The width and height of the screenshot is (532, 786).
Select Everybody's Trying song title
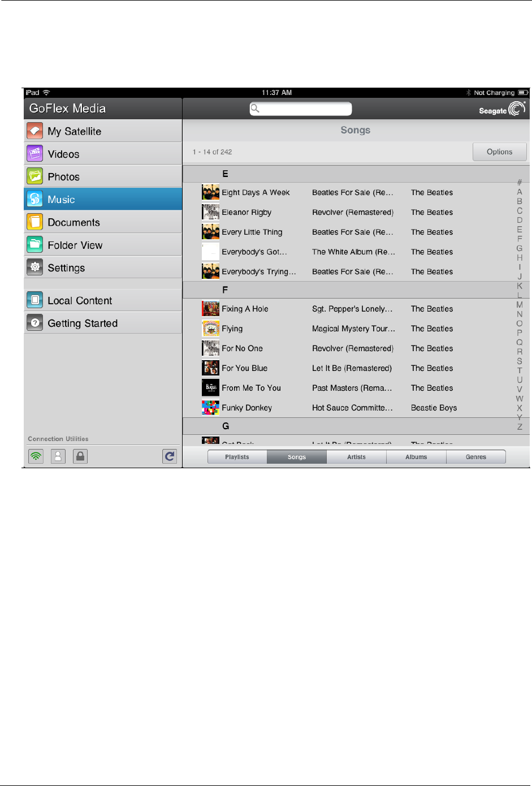pos(259,271)
